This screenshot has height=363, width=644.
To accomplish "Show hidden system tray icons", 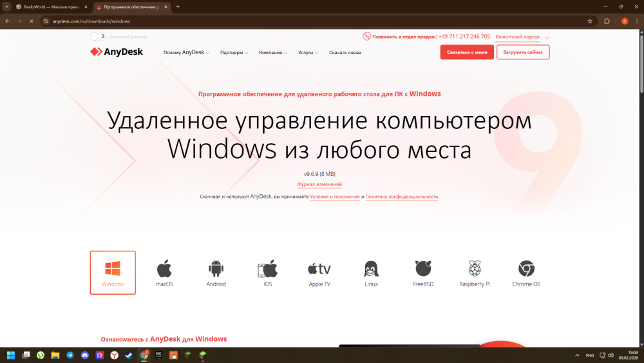I will tap(577, 355).
